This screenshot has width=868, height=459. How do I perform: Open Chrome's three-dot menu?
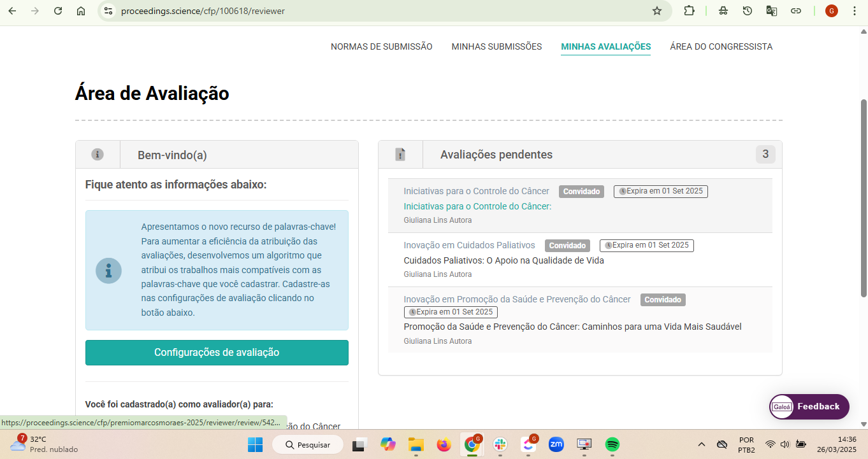point(855,11)
